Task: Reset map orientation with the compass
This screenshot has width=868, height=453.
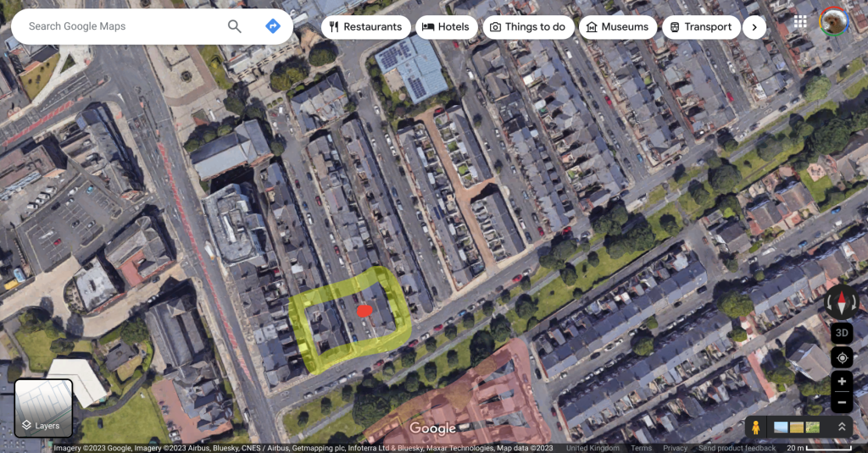Action: tap(842, 302)
